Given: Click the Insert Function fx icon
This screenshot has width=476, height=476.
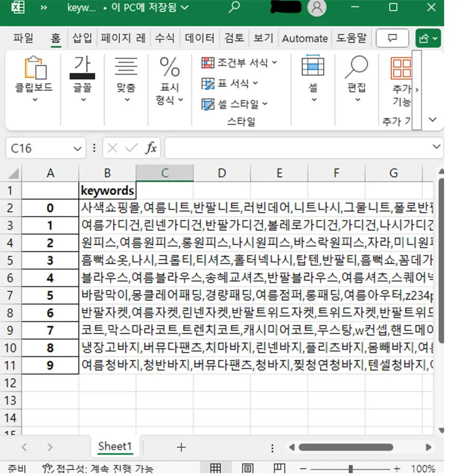Looking at the screenshot, I should pyautogui.click(x=151, y=148).
